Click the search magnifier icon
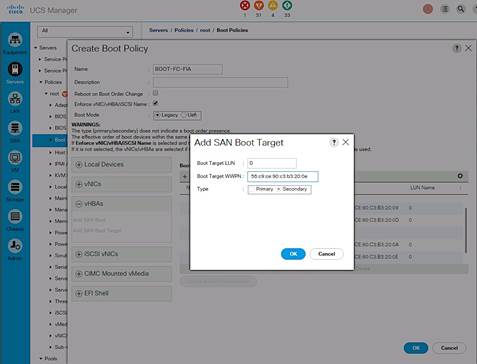This screenshot has height=364, width=477. coord(461,9)
